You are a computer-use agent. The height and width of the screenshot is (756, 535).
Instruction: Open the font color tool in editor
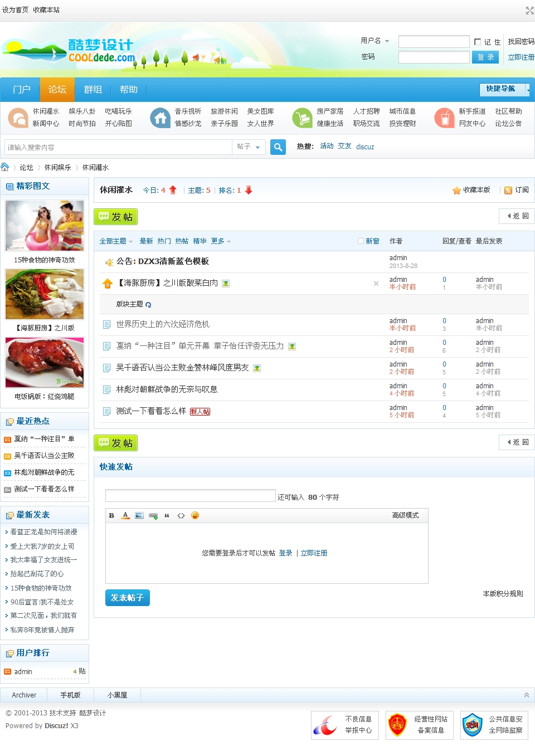pyautogui.click(x=125, y=515)
